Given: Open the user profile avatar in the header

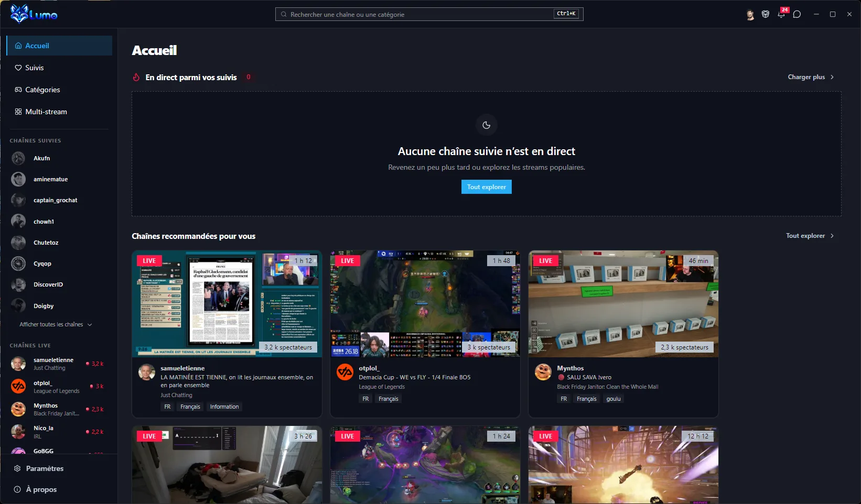Looking at the screenshot, I should click(750, 15).
